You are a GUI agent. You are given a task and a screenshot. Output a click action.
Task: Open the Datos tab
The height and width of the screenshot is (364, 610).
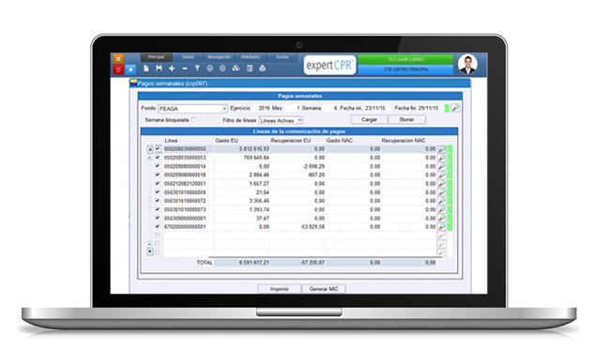(188, 57)
